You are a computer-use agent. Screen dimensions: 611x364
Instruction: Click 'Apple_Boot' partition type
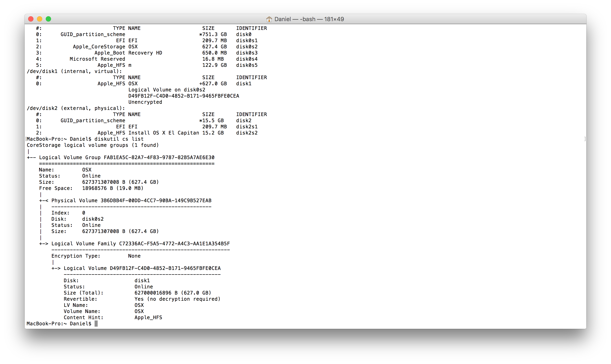tap(110, 53)
